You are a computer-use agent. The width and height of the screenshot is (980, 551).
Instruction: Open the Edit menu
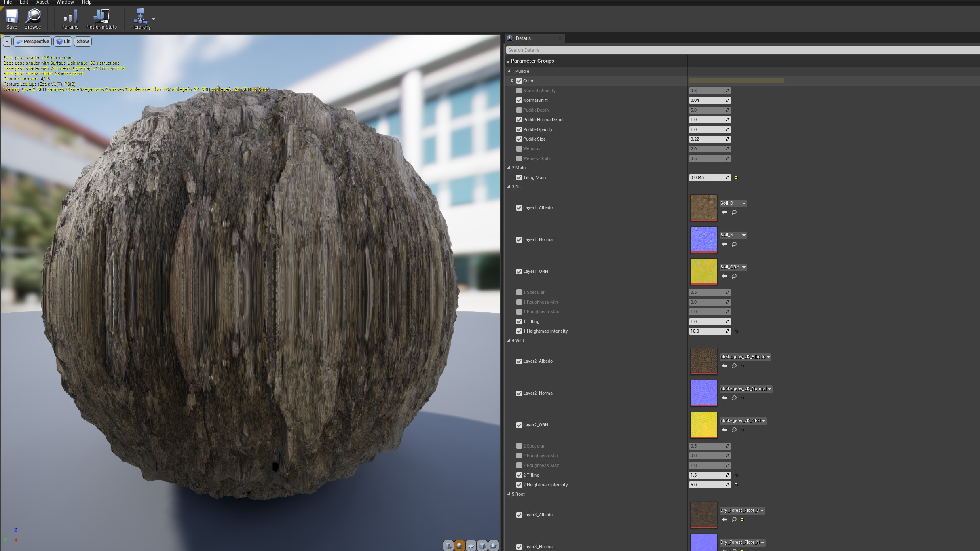(x=24, y=2)
